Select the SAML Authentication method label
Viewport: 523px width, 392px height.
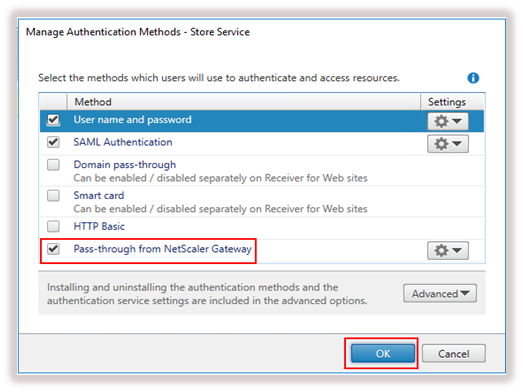[123, 142]
